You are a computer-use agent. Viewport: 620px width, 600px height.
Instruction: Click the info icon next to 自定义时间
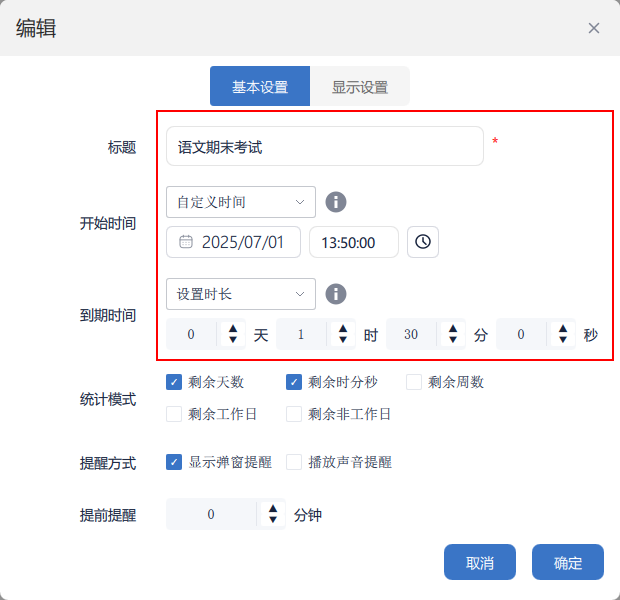(337, 202)
